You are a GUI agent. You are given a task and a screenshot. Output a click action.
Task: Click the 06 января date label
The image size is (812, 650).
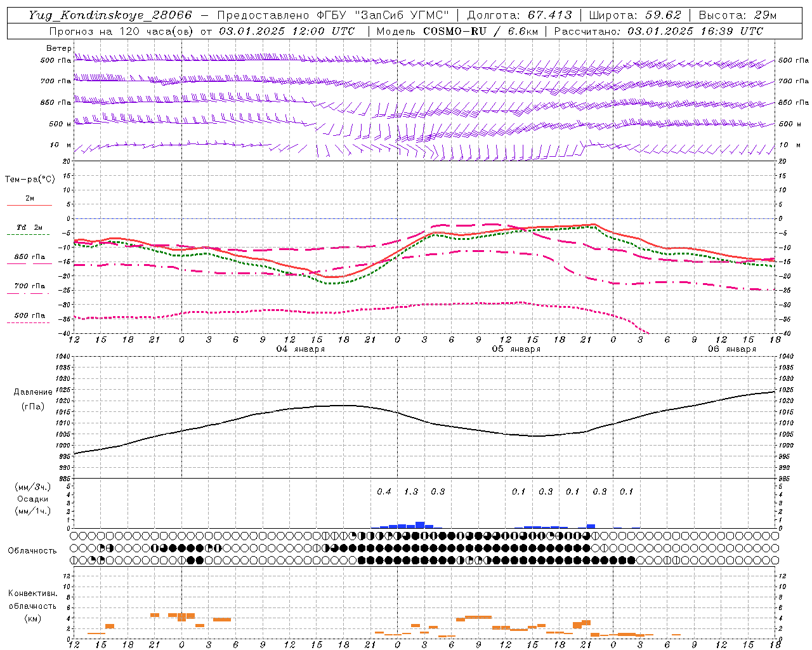(732, 349)
